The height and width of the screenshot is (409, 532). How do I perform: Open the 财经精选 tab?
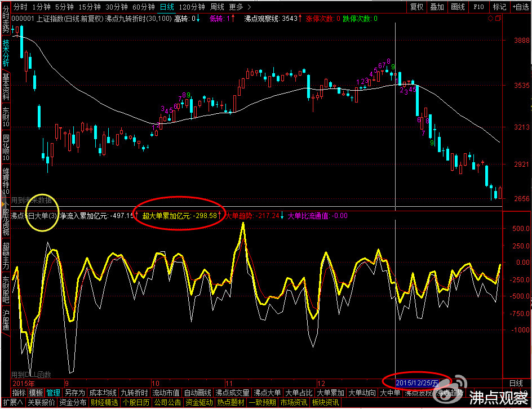[104, 403]
